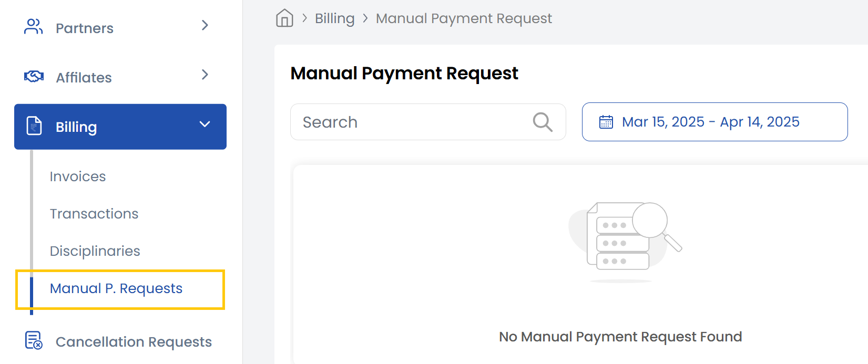Open the home breadcrumb icon

pyautogui.click(x=284, y=18)
